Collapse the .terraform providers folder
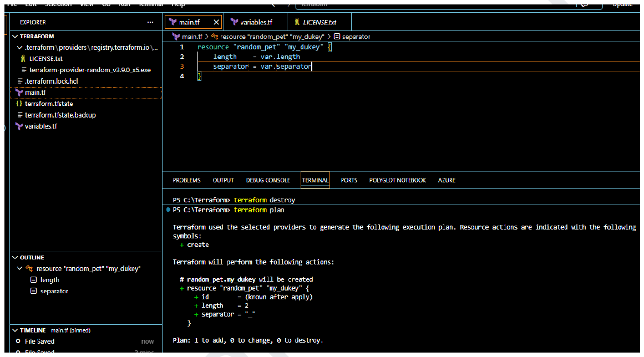 (20, 48)
